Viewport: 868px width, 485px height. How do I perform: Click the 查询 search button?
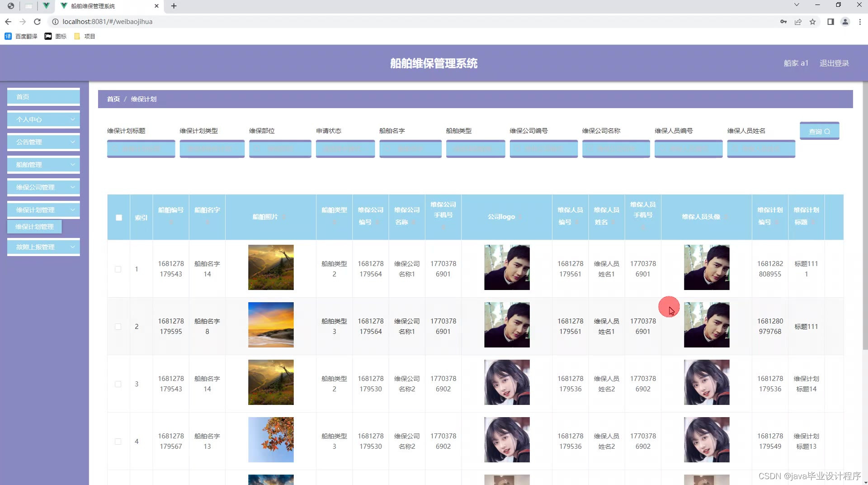819,131
